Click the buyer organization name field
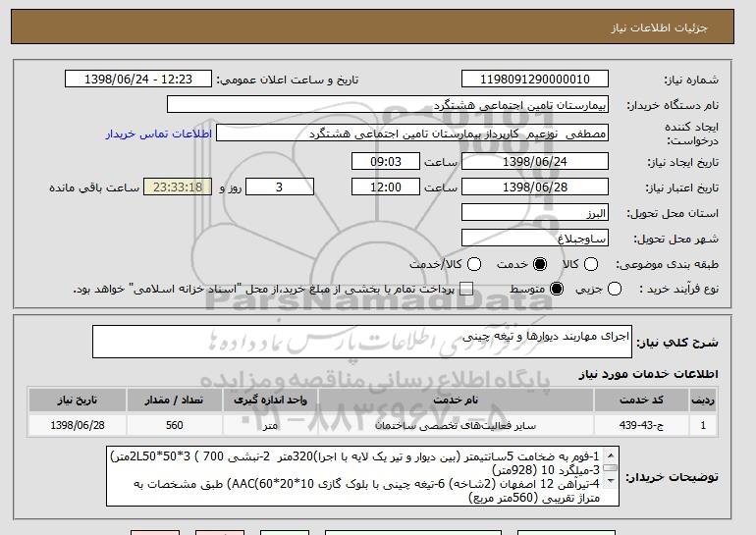 [388, 105]
